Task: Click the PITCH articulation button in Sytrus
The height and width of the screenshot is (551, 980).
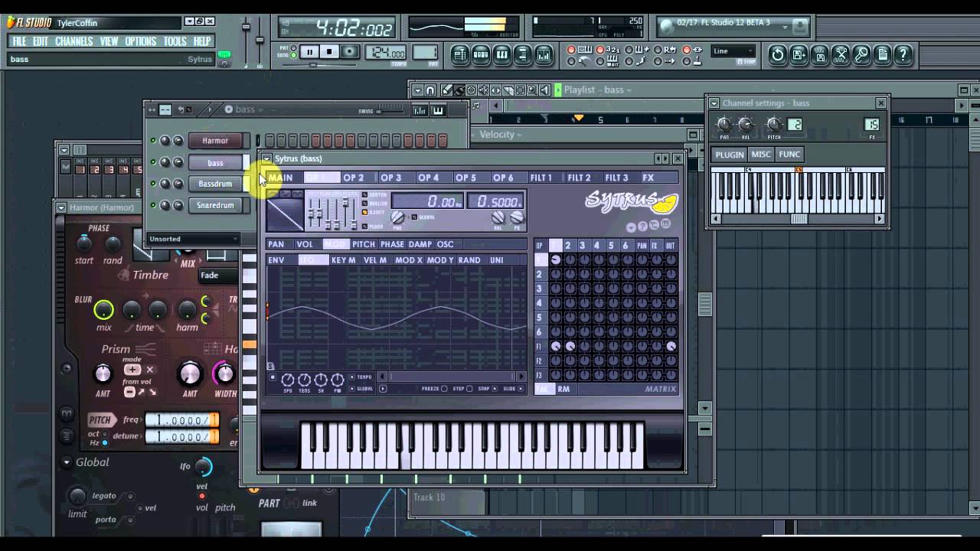Action: 364,244
